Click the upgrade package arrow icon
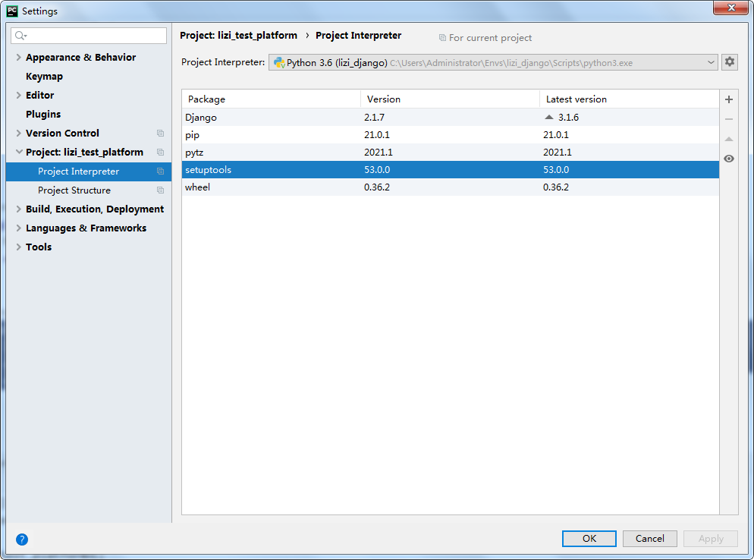 click(728, 139)
